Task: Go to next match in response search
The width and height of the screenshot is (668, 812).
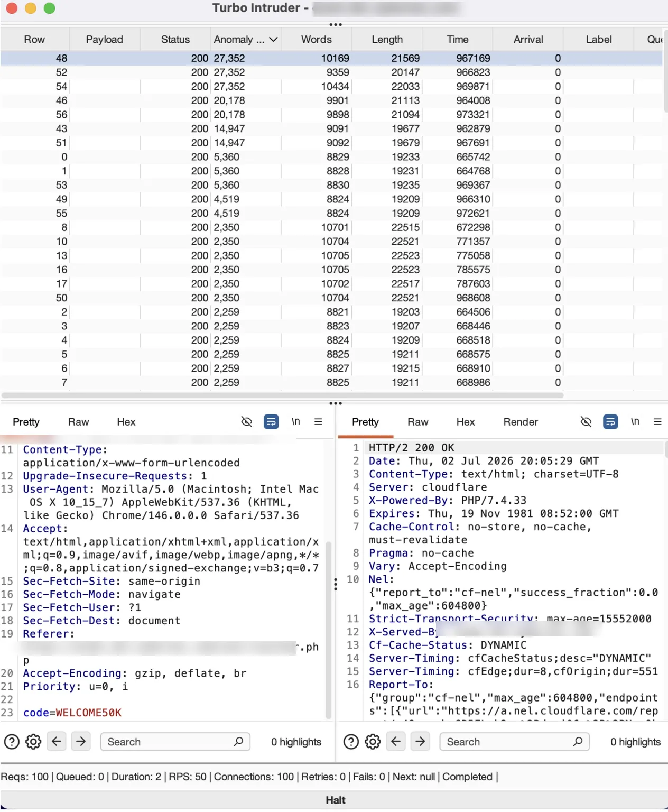Action: (420, 742)
